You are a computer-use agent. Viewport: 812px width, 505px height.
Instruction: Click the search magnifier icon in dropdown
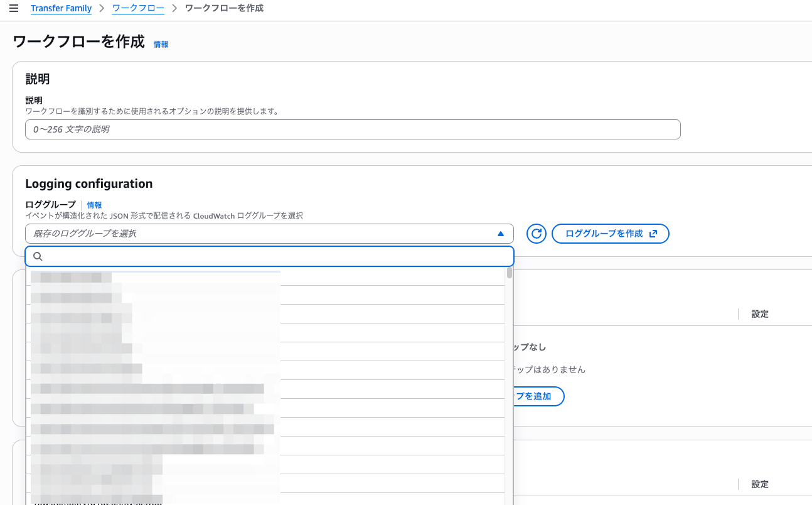pos(38,256)
